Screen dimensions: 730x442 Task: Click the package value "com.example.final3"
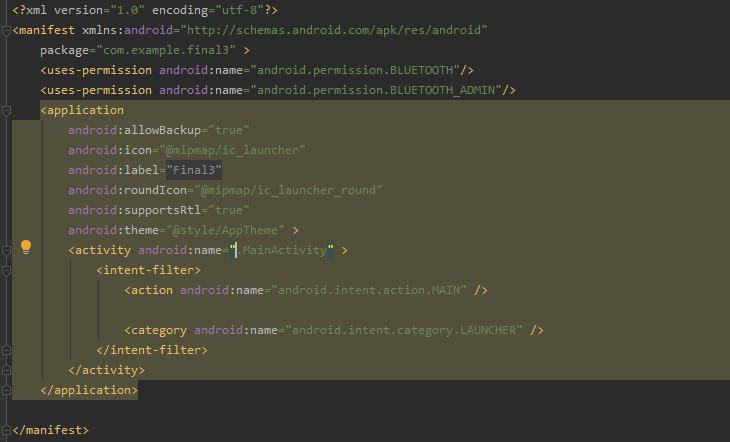pyautogui.click(x=166, y=50)
